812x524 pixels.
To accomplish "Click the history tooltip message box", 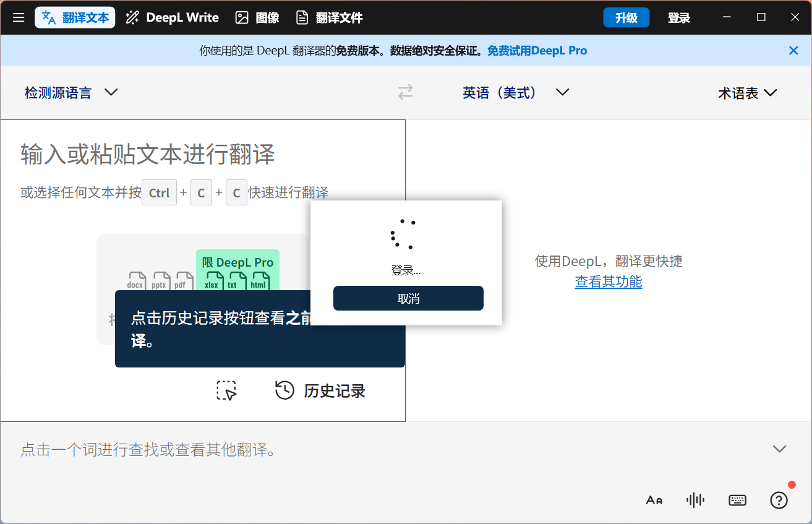I will pos(260,329).
